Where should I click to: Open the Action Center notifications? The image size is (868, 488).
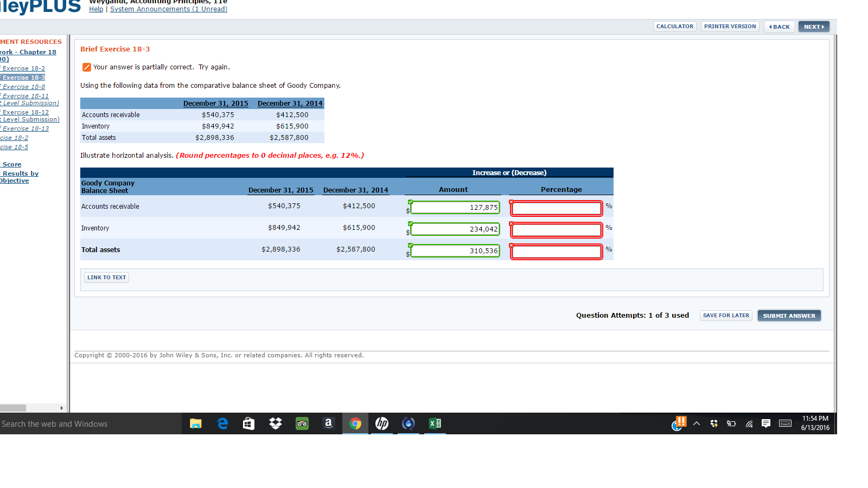766,423
